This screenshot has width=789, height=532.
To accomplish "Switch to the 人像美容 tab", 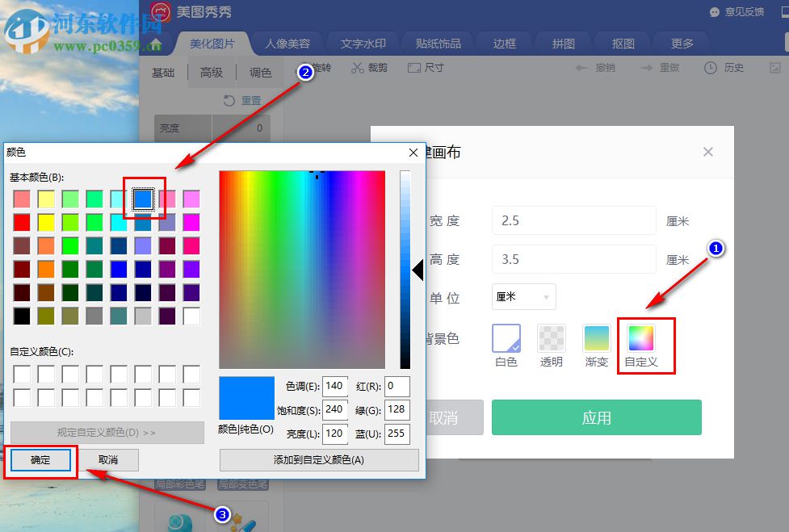I will coord(287,43).
